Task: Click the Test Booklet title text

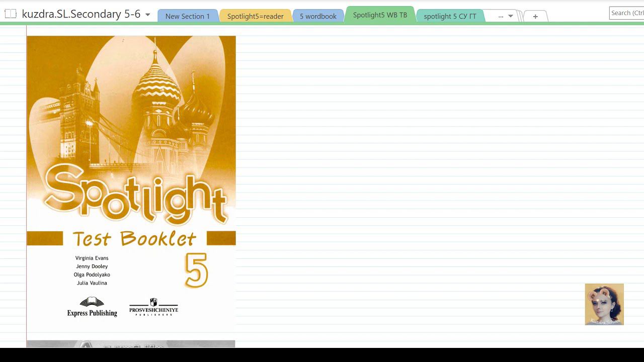Action: pos(134,238)
